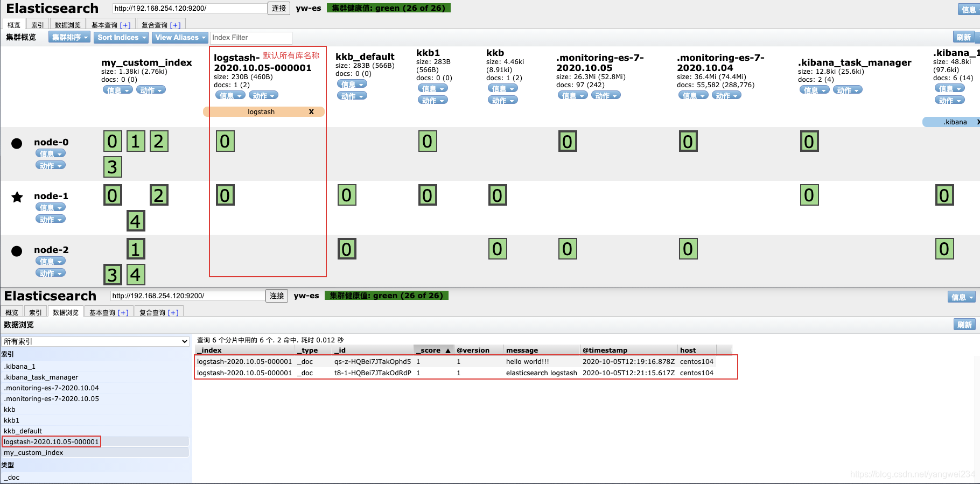Select shard 3 of my_custom_index on node-0

click(113, 167)
